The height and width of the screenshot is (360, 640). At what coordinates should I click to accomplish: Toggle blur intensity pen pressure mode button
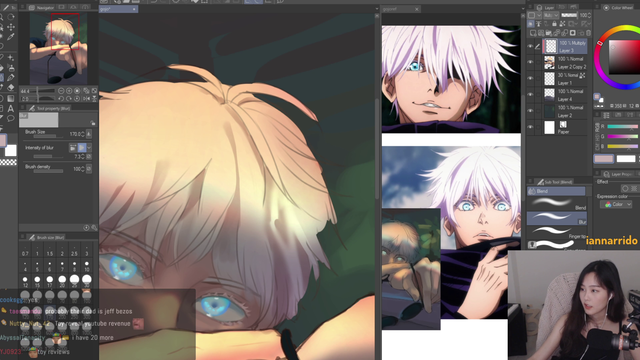tap(82, 147)
